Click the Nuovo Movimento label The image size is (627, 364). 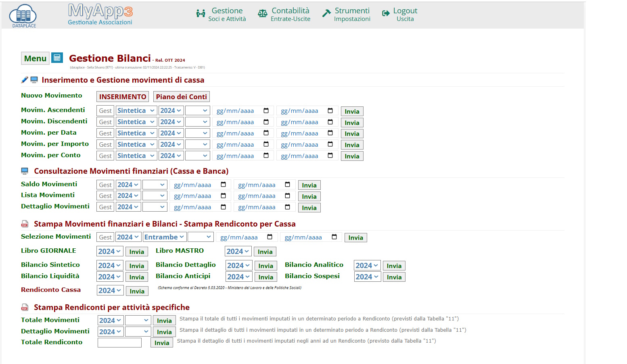pyautogui.click(x=52, y=96)
